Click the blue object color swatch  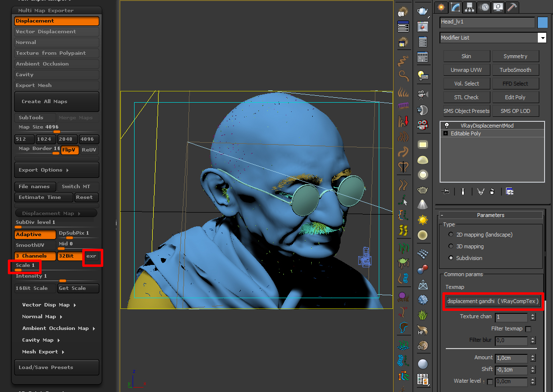pyautogui.click(x=542, y=22)
